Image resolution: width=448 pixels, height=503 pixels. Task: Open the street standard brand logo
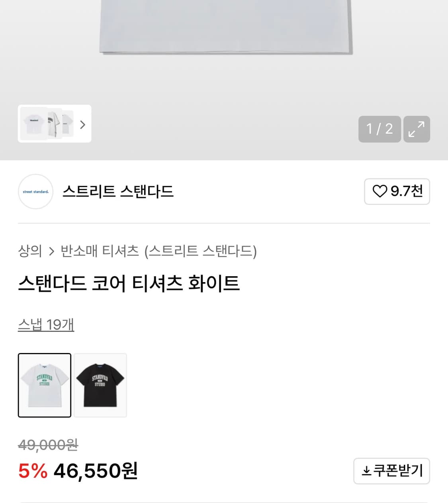click(x=35, y=191)
